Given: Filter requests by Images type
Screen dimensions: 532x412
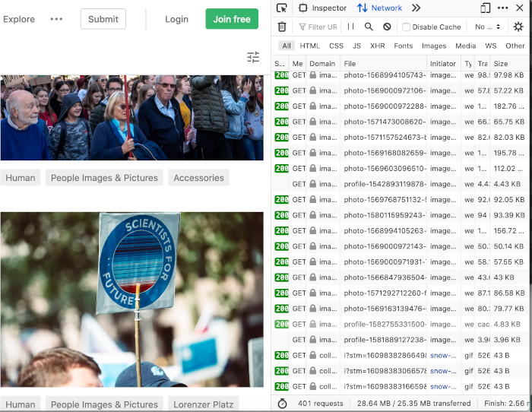Looking at the screenshot, I should click(434, 46).
